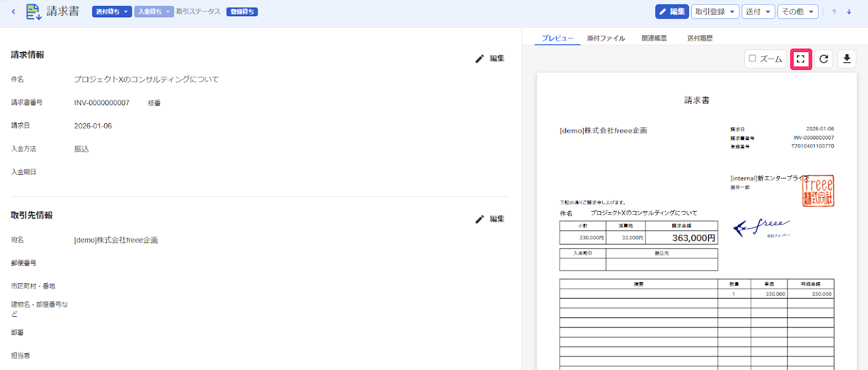This screenshot has height=370, width=868.
Task: Switch to the 添付ファイル tab
Action: pos(606,38)
